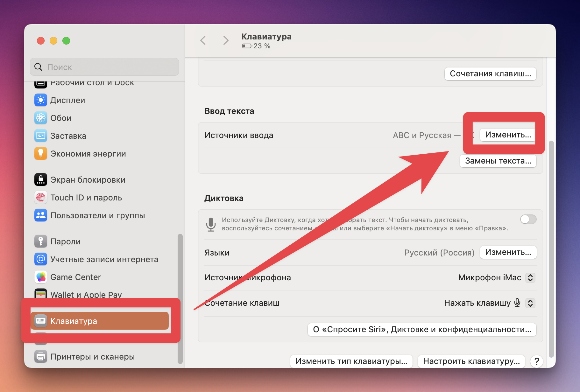Click the Учетные записи интернета @ icon

41,259
